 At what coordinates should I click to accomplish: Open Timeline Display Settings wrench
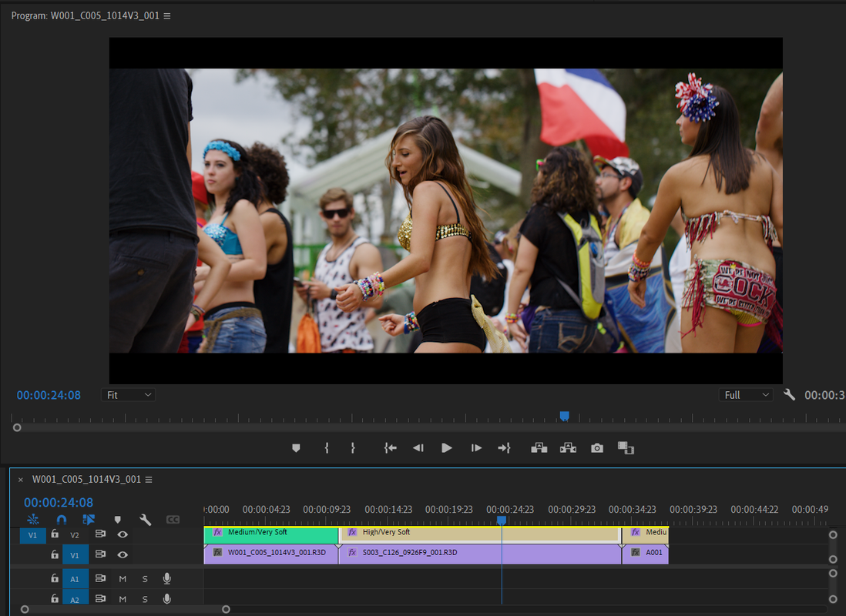coord(145,520)
